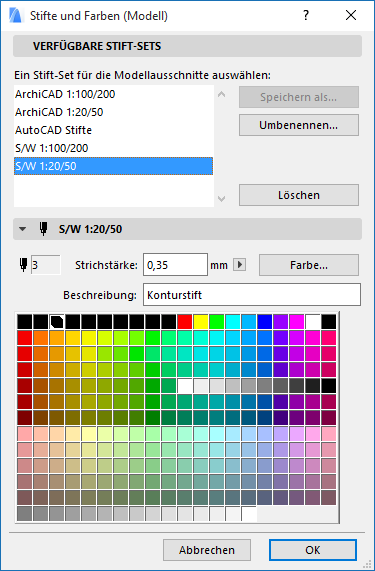Screen dimensions: 375x571
Task: Select the yellow swatch in the top pen row
Action: pos(201,322)
